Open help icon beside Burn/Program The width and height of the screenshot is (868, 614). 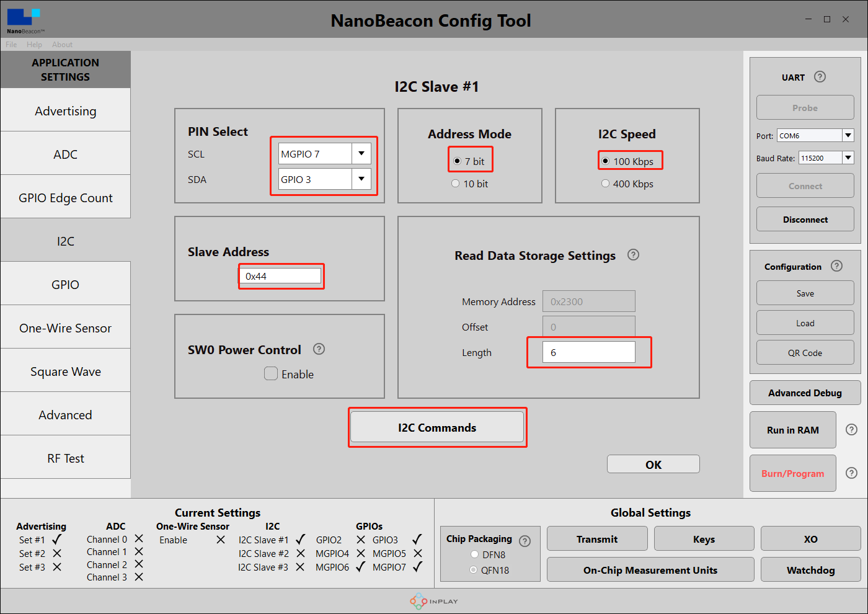852,473
